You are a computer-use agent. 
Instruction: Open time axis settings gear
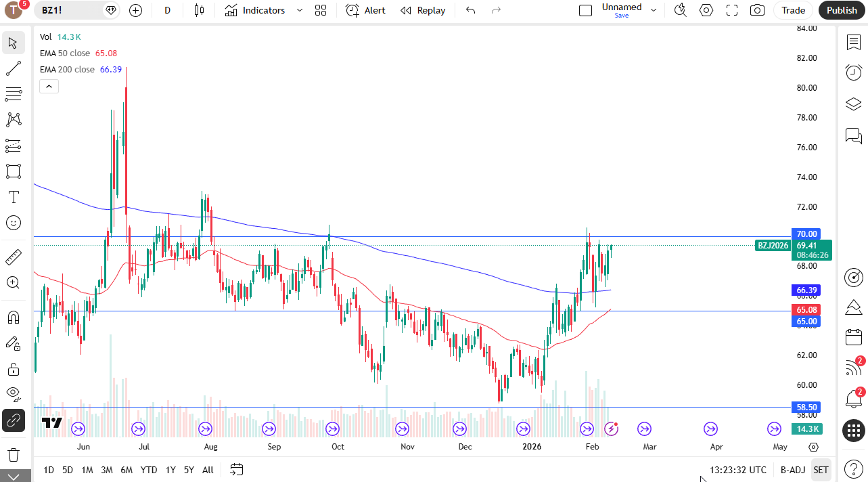pos(814,447)
